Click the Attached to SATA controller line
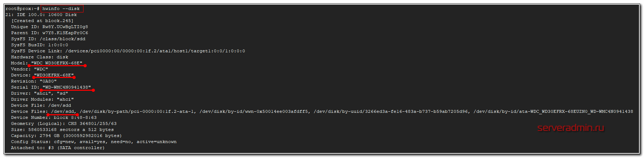Viewport: 644px width, 158px height. point(57,148)
